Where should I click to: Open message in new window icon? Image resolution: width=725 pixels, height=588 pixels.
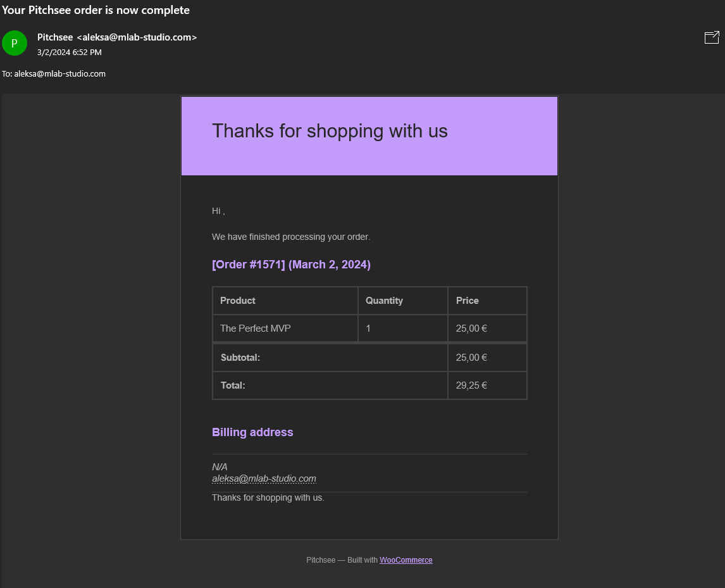712,37
